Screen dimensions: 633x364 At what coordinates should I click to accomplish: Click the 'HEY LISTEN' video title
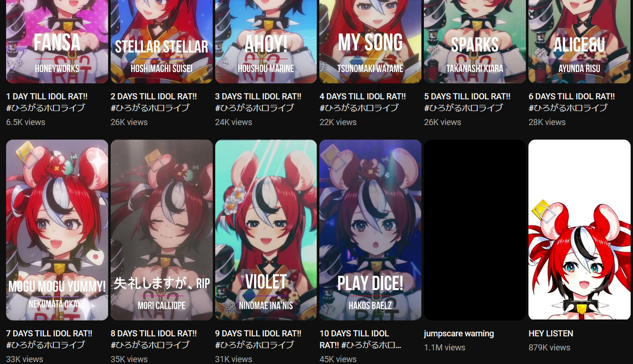[x=551, y=334]
